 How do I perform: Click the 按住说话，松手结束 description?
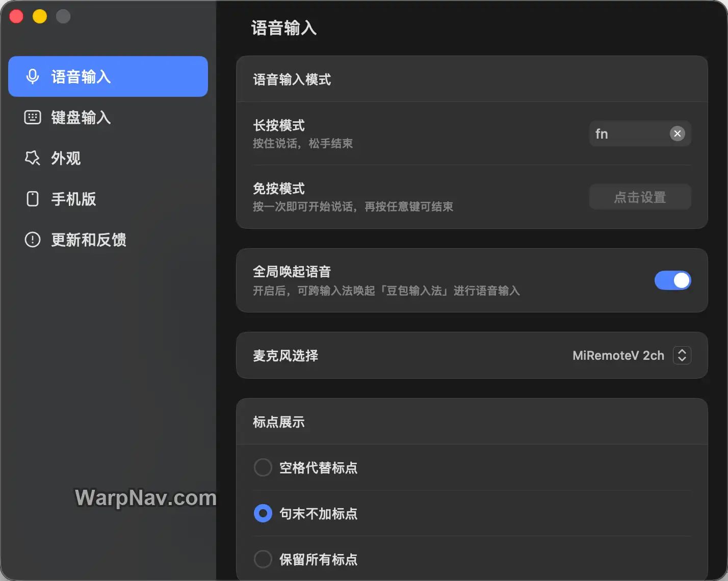[303, 143]
